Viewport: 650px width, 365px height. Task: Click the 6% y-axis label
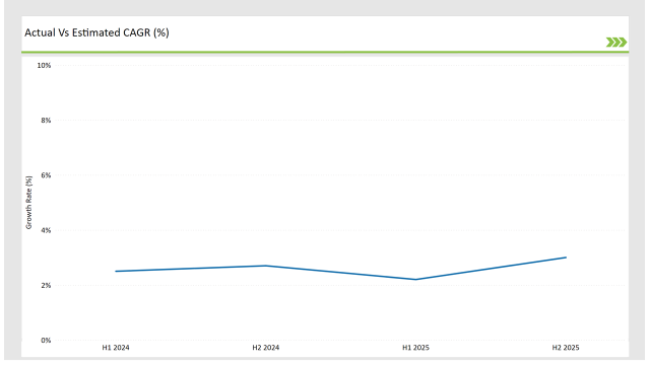pyautogui.click(x=46, y=175)
